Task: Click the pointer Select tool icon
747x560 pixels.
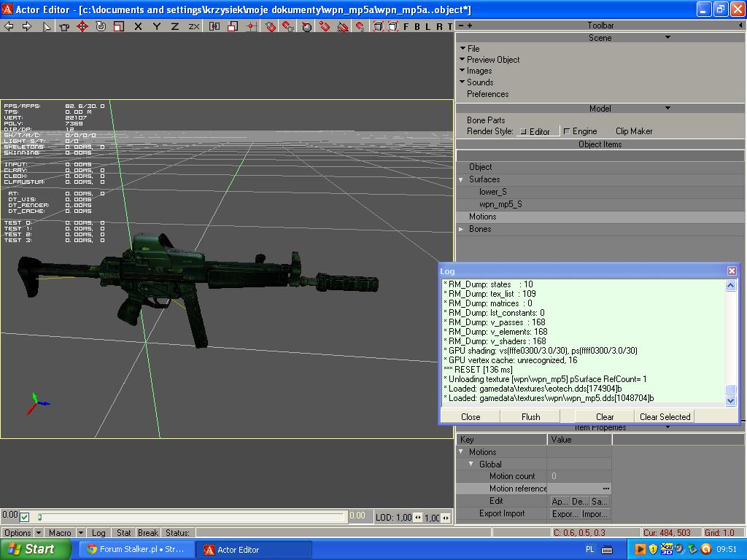Action: (47, 26)
